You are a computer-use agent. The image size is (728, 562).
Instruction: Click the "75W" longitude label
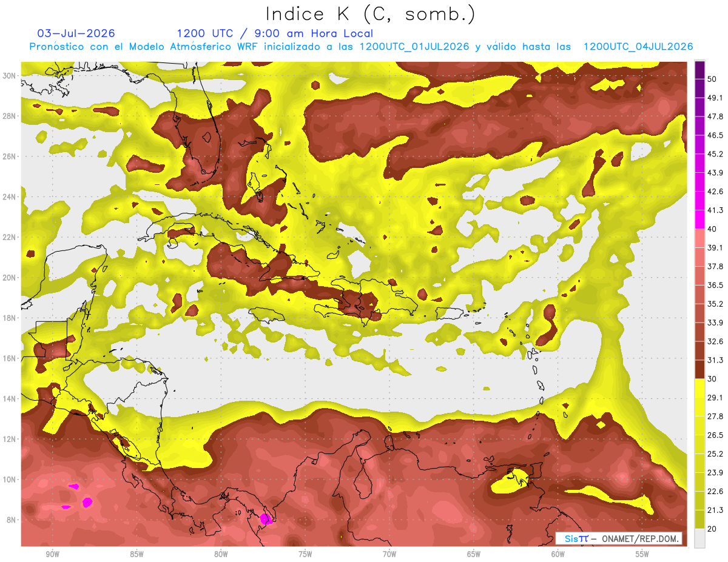305,555
